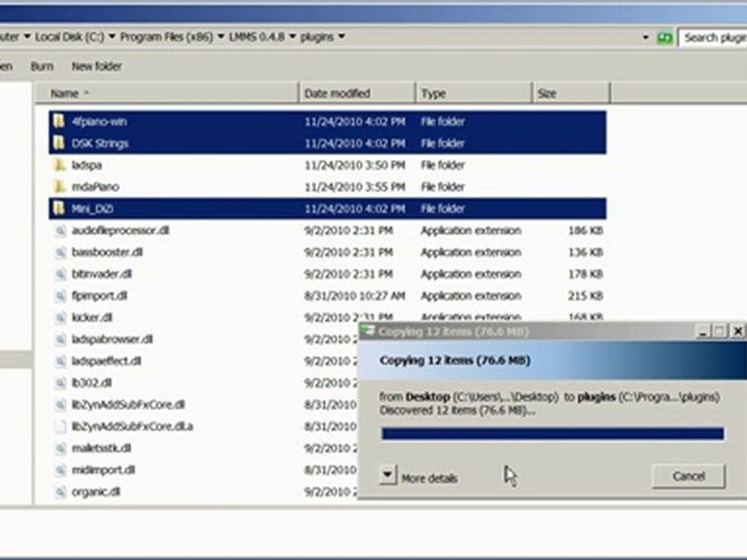Click the midiimport.dll file name
Viewport: 747px width, 560px height.
click(103, 471)
